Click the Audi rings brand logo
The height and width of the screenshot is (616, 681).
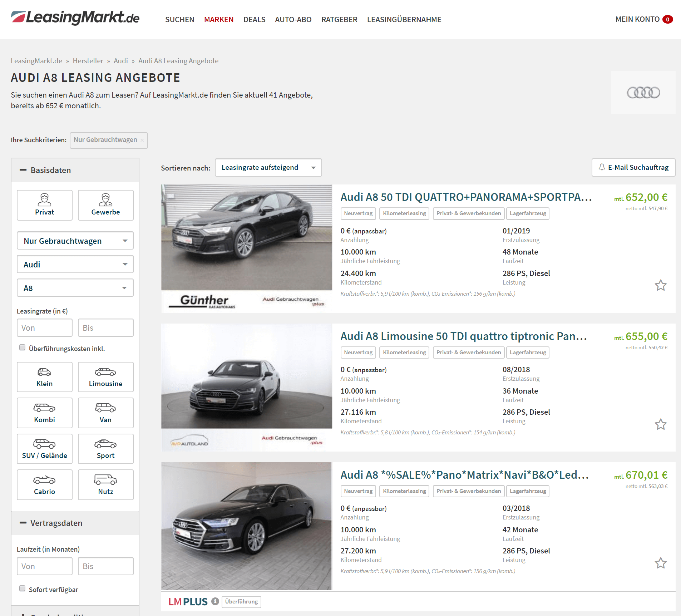tap(643, 93)
